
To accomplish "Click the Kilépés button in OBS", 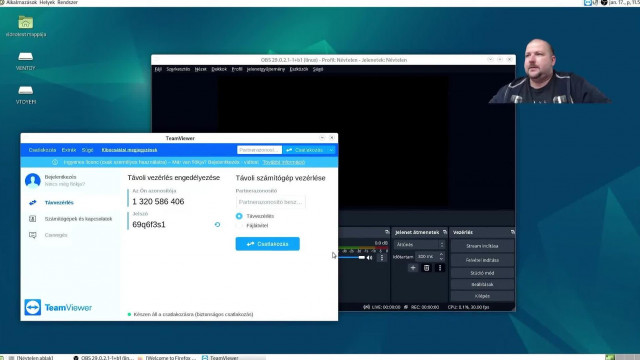I will [482, 296].
